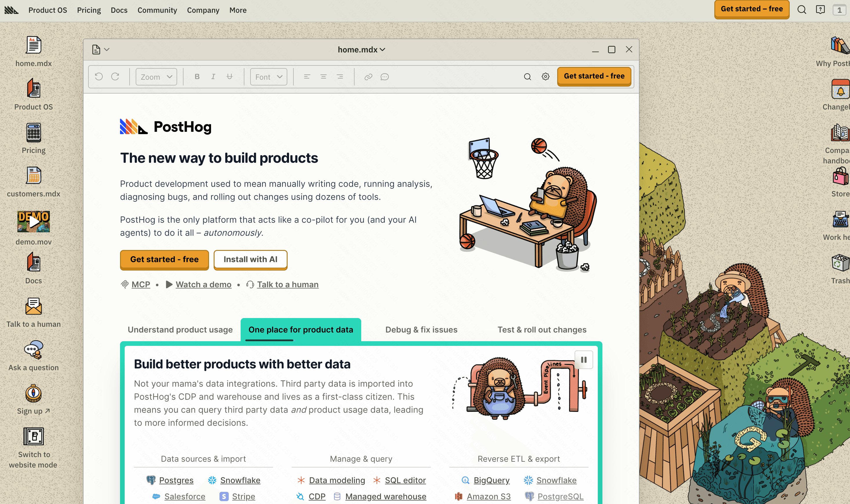Open Product OS menu

pyautogui.click(x=48, y=10)
